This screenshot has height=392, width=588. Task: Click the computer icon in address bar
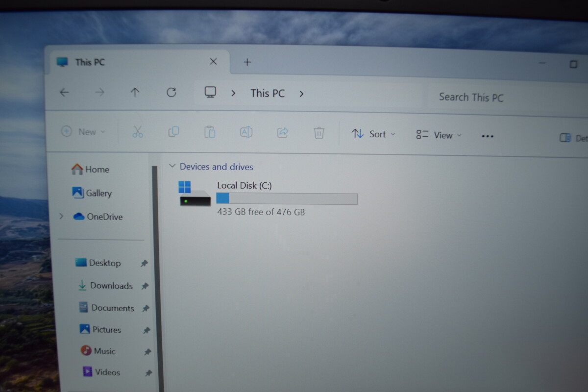(x=210, y=92)
